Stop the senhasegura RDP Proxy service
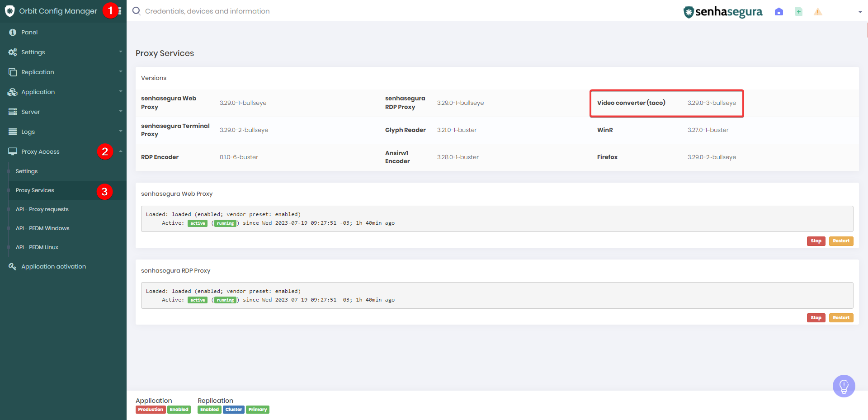Image resolution: width=868 pixels, height=420 pixels. pyautogui.click(x=816, y=318)
